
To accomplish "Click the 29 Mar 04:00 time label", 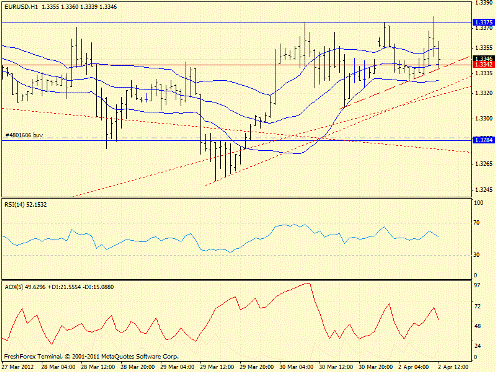I will [177, 367].
